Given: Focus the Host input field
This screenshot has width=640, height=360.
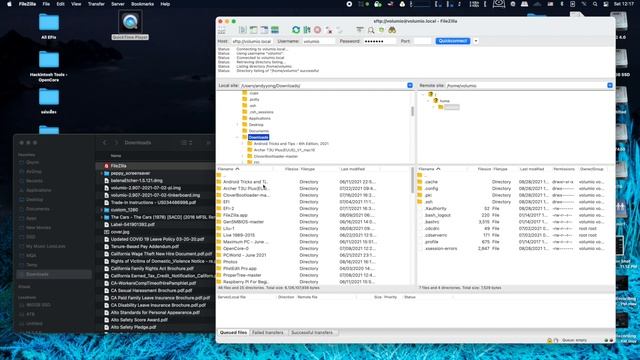Looking at the screenshot, I should click(x=252, y=41).
